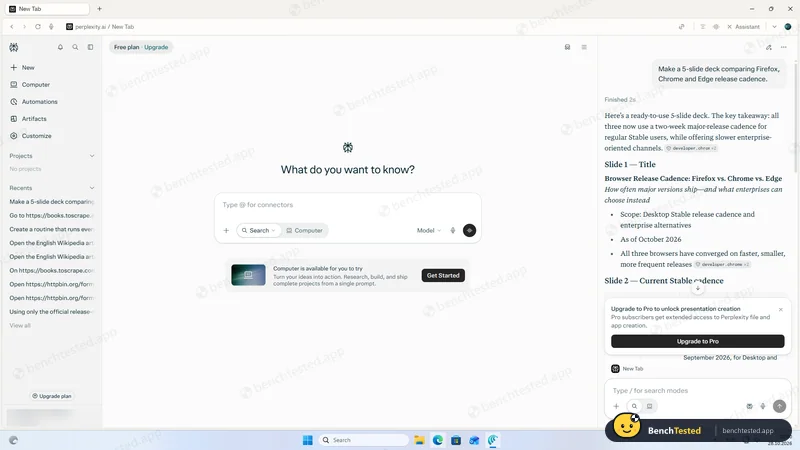Close the Assistant panel with the X toggle
800x450 pixels.
click(x=743, y=27)
